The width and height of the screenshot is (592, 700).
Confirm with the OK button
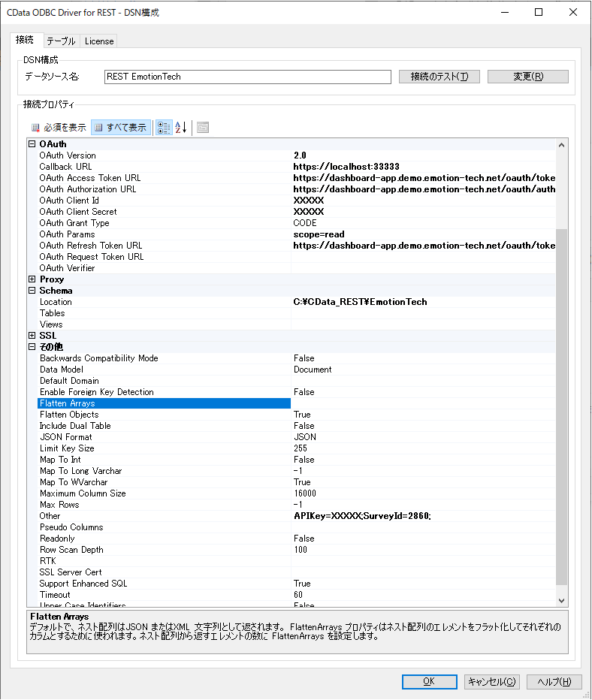(x=429, y=681)
